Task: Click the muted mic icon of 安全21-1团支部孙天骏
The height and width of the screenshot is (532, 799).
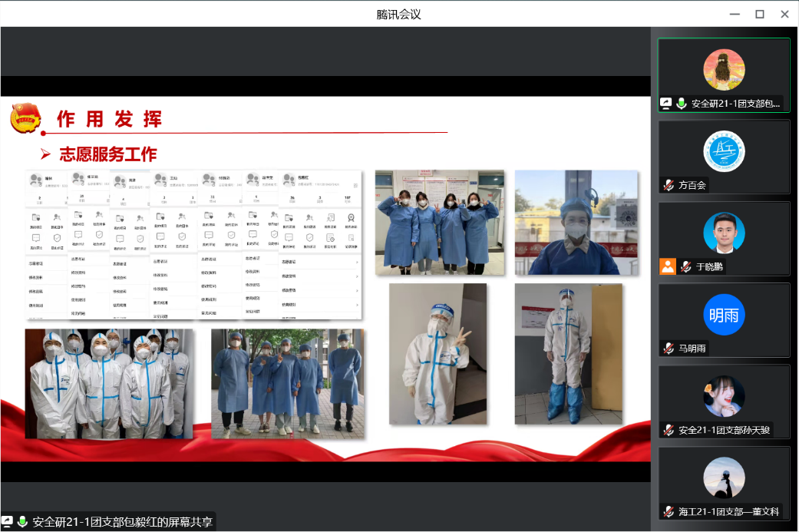Action: coord(669,430)
